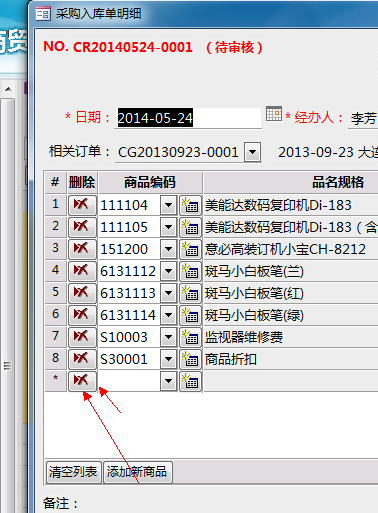The image size is (378, 513).
Task: Expand product code dropdown for 6131114
Action: coord(168,315)
